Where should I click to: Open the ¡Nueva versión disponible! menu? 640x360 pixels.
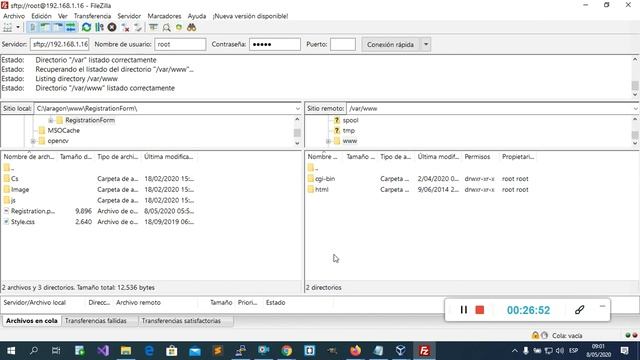(250, 16)
